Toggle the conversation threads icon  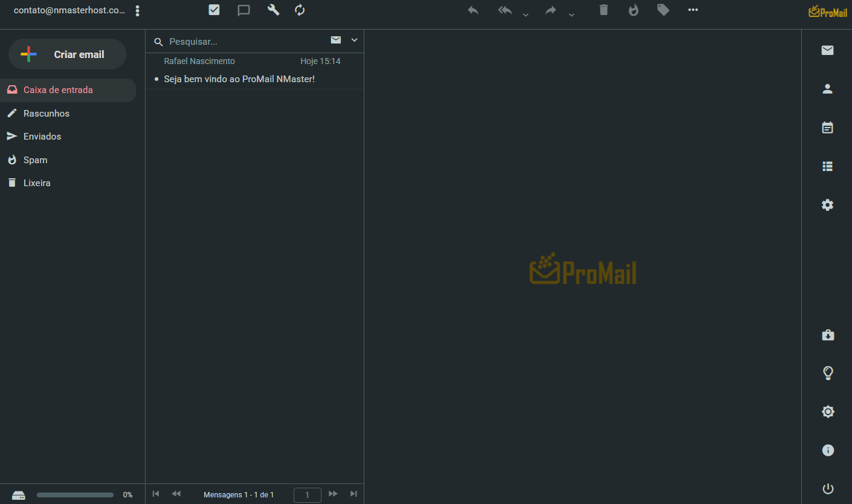(x=244, y=10)
